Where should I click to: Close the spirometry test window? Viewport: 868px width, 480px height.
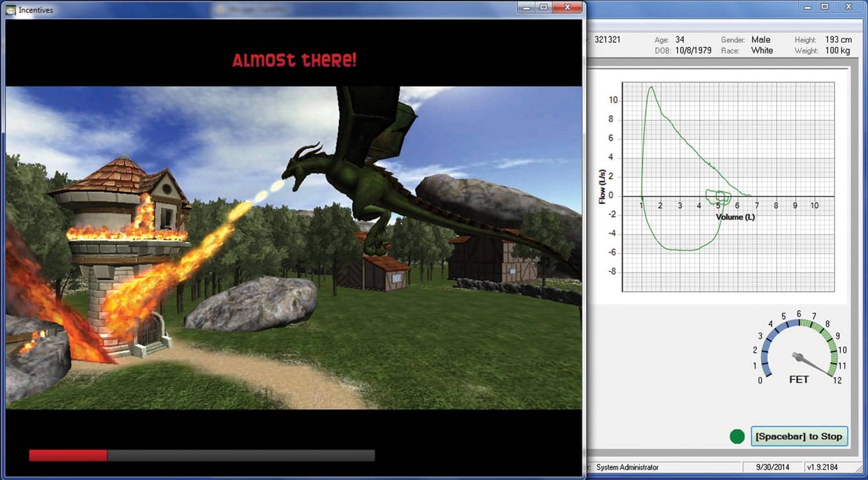coord(848,7)
